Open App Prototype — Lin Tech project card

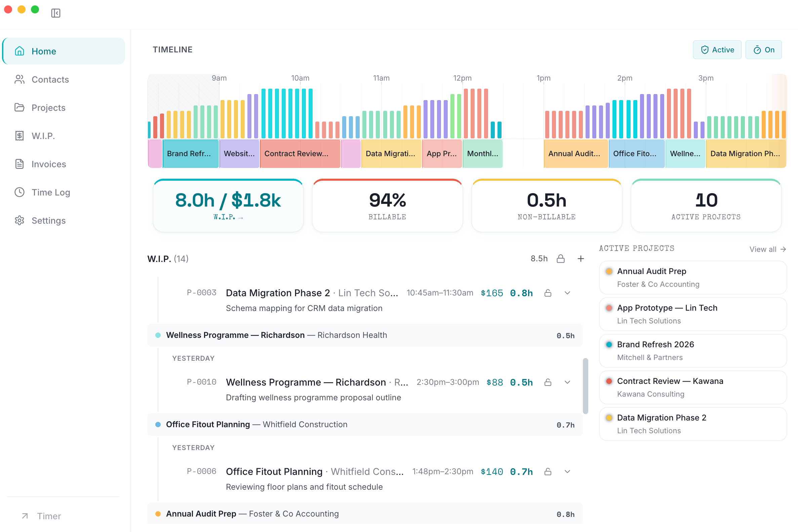pos(693,314)
